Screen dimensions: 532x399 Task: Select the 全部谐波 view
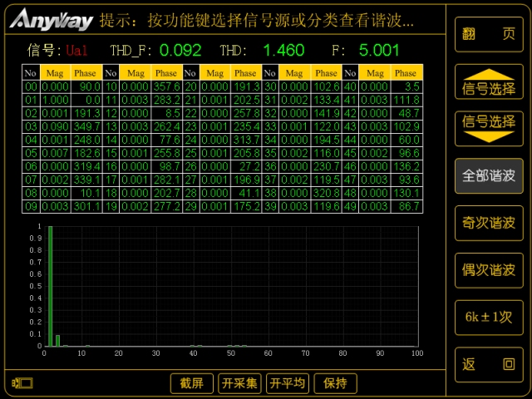click(x=489, y=176)
